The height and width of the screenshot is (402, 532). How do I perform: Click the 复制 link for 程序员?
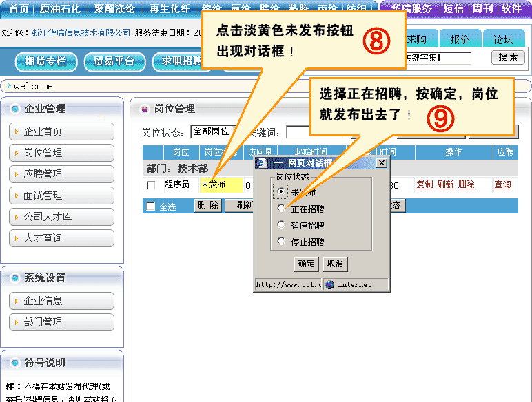pyautogui.click(x=424, y=185)
